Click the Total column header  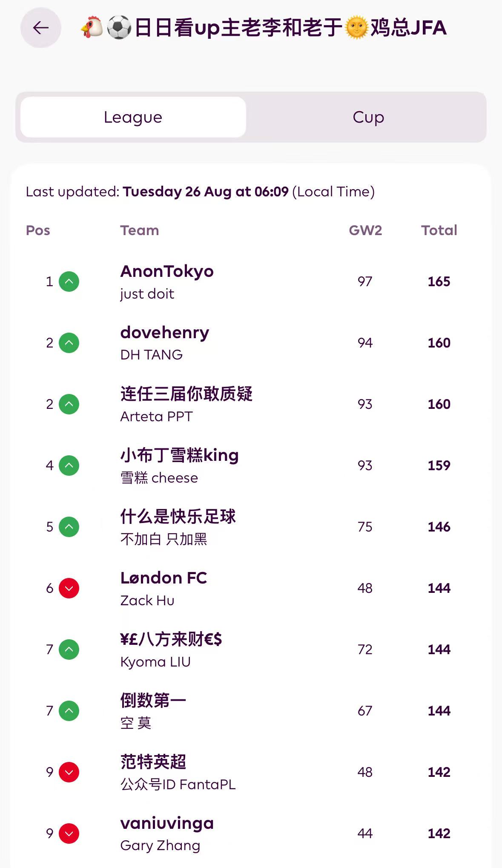[439, 230]
